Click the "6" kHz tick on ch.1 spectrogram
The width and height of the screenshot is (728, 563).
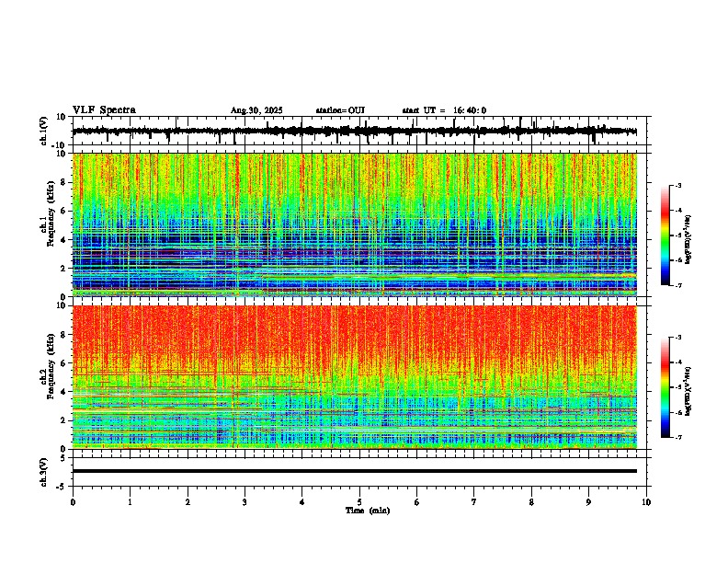coord(64,211)
